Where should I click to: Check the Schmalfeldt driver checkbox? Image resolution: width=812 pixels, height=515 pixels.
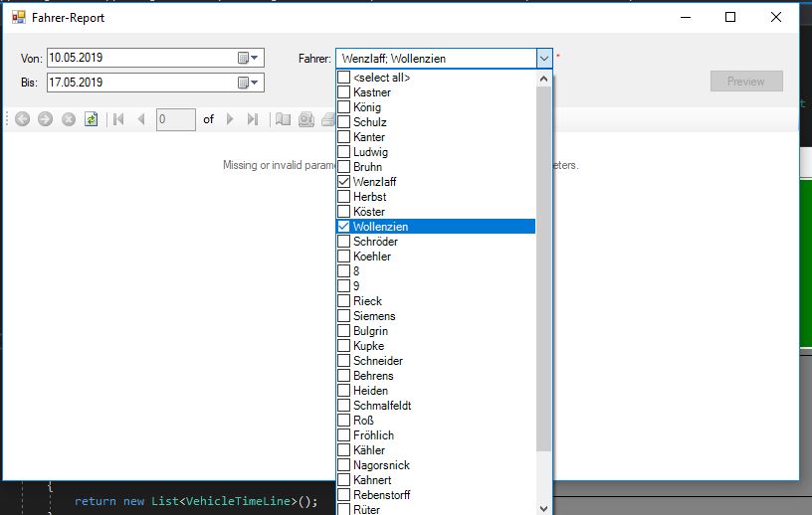(344, 406)
